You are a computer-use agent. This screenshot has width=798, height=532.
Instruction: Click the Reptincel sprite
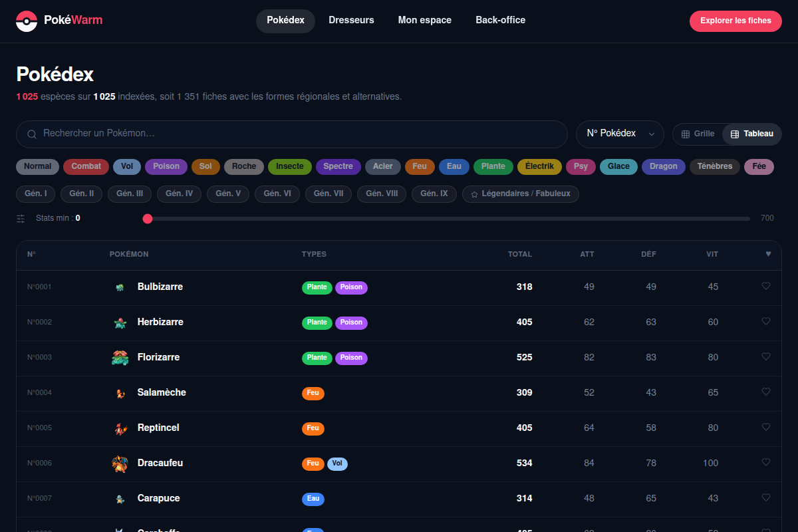(120, 428)
